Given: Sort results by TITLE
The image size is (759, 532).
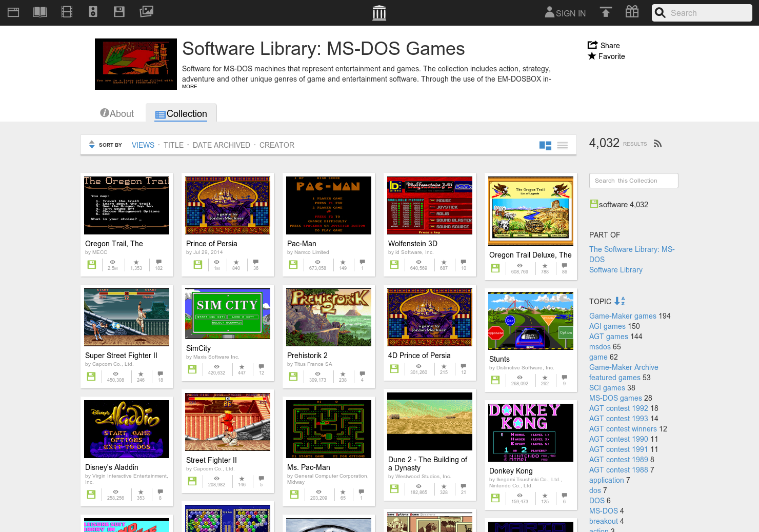Looking at the screenshot, I should 173,145.
